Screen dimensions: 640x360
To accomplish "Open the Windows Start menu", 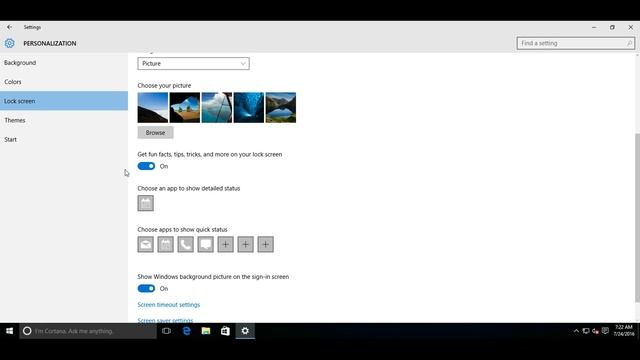I will (9, 331).
